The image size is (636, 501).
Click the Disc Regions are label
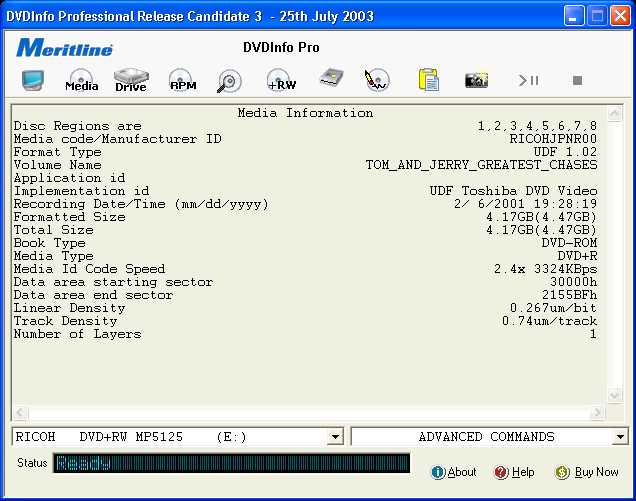[x=77, y=126]
